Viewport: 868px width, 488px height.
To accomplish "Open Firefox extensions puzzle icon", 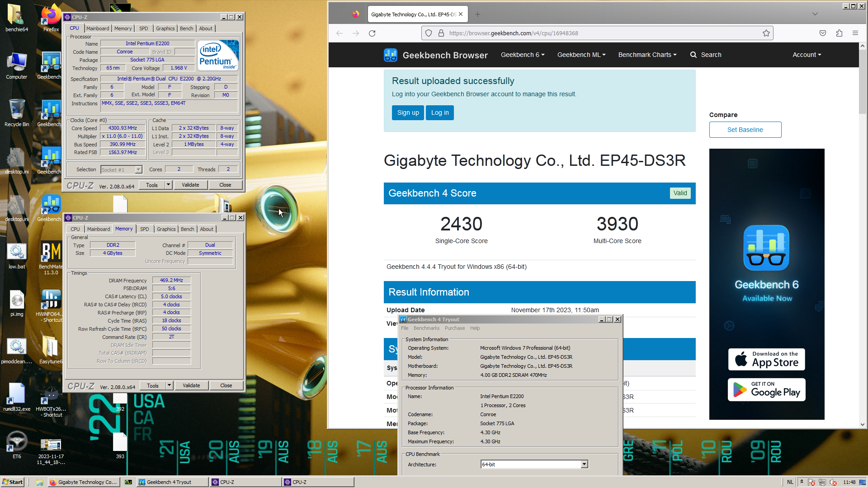I will point(839,33).
